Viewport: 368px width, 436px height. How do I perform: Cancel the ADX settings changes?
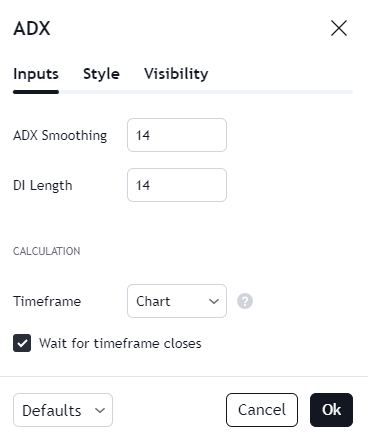tap(262, 410)
